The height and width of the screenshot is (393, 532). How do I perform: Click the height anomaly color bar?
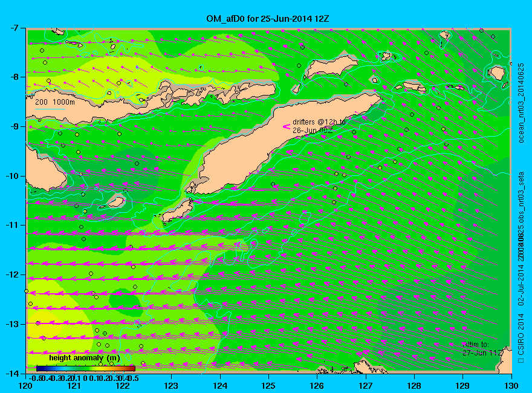pos(86,368)
